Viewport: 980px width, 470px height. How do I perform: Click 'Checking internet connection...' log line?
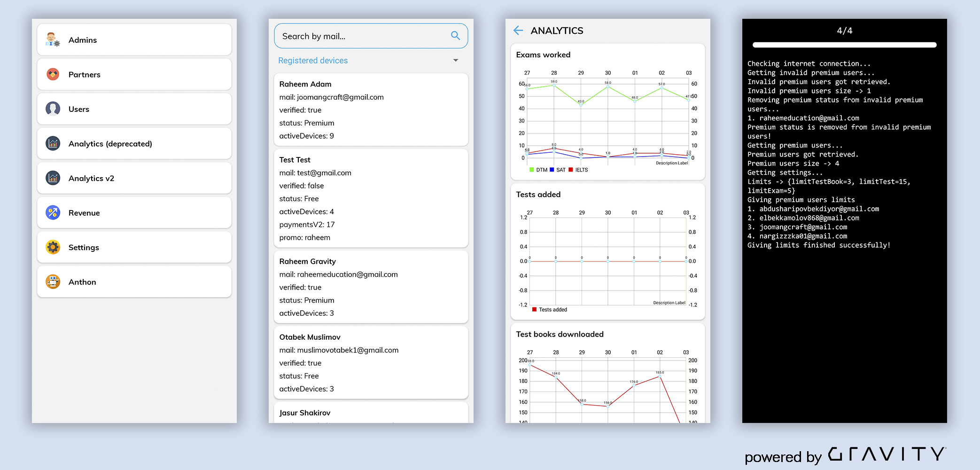tap(809, 63)
